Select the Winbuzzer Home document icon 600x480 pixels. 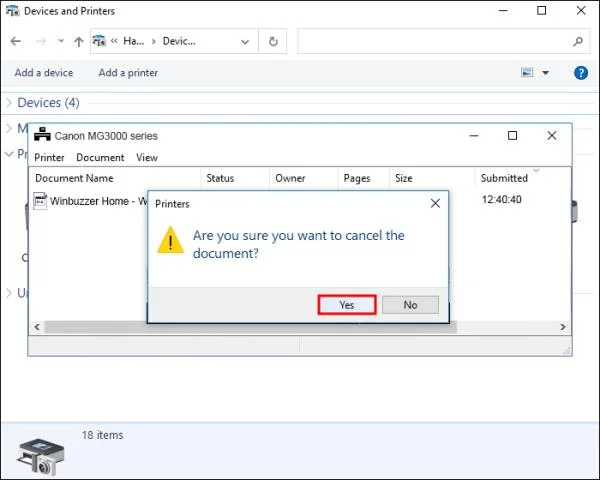click(x=40, y=201)
